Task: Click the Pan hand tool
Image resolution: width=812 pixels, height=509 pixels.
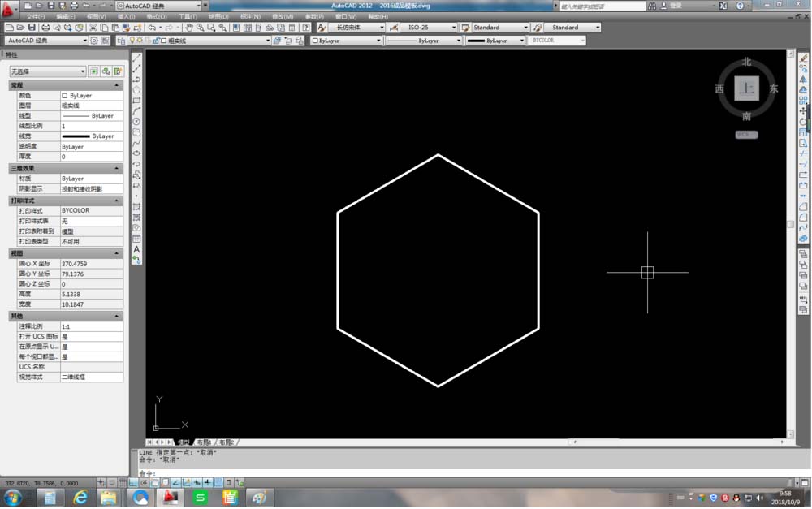Action: click(189, 28)
